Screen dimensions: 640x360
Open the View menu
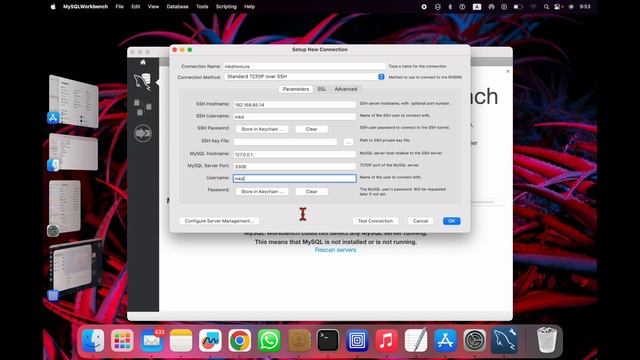coord(153,7)
